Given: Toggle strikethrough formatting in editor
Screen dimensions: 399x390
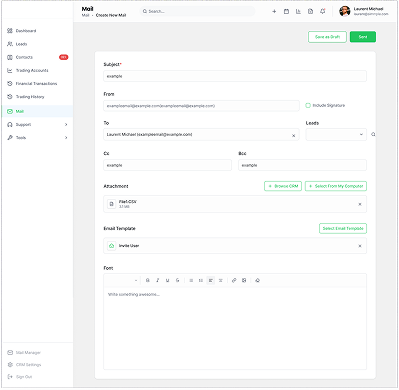Looking at the screenshot, I should (177, 280).
